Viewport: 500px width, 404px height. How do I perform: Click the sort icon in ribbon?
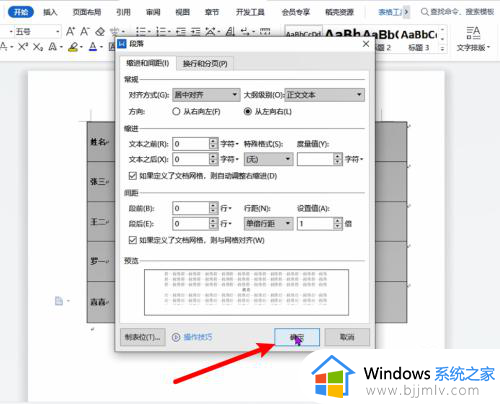pos(230,32)
